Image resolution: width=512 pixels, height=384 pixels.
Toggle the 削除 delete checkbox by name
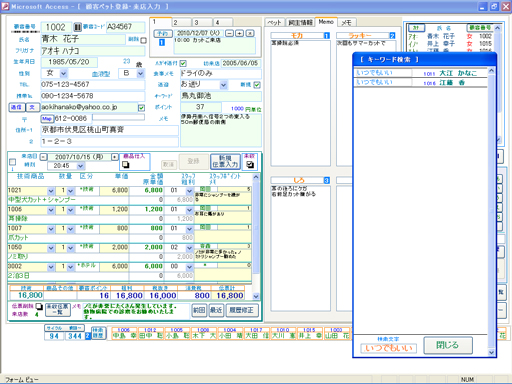tap(143, 41)
